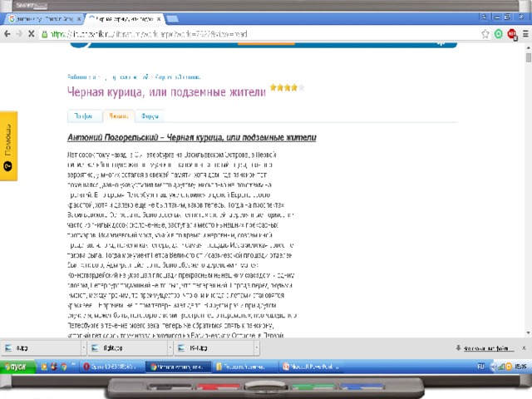
Task: Open a new browser tab
Action: [x=172, y=19]
